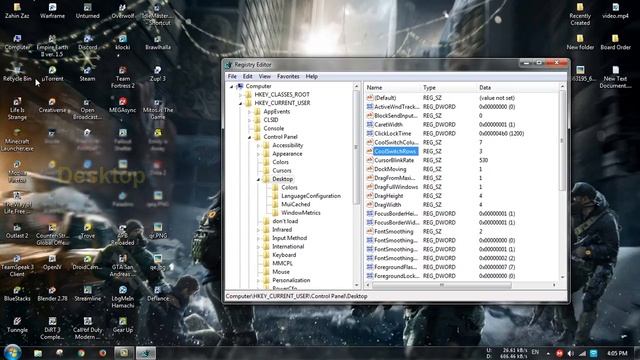Select the uTorrent desktop shortcut
This screenshot has height=360, width=640.
pos(52,74)
